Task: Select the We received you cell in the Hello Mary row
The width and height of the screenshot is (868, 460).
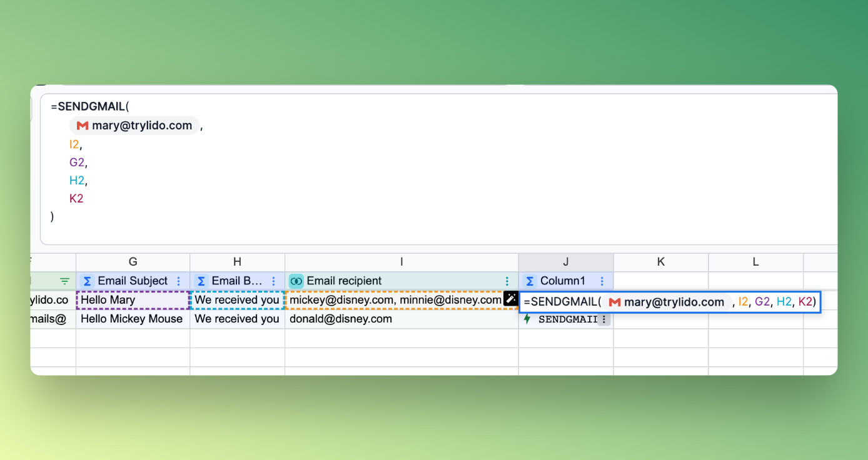Action: 237,300
